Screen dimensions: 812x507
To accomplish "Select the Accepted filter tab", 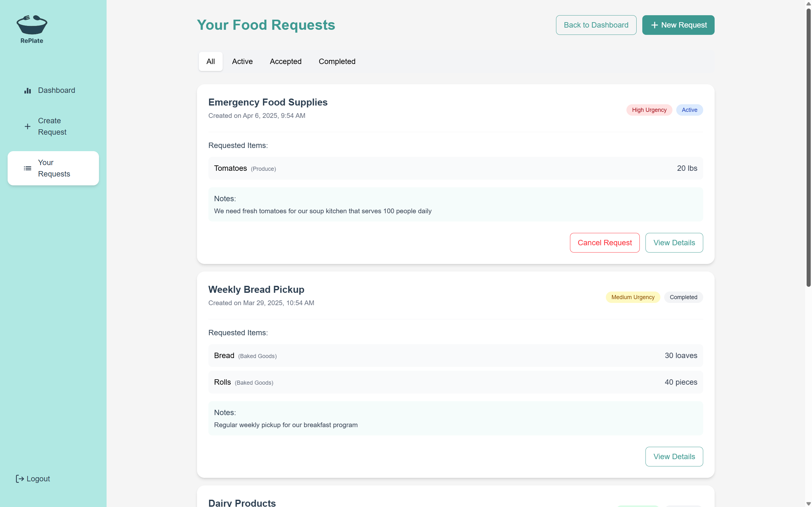I will click(x=285, y=61).
